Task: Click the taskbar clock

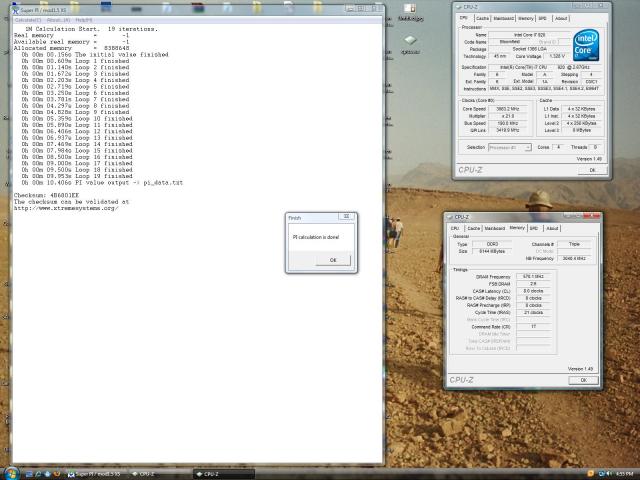Action: coord(624,473)
